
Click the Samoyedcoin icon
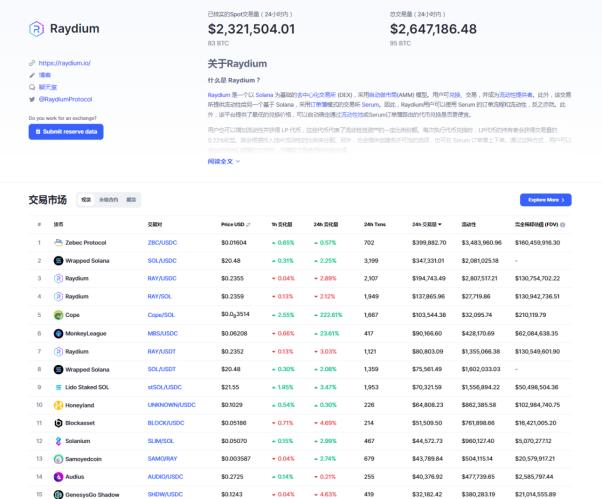click(58, 459)
